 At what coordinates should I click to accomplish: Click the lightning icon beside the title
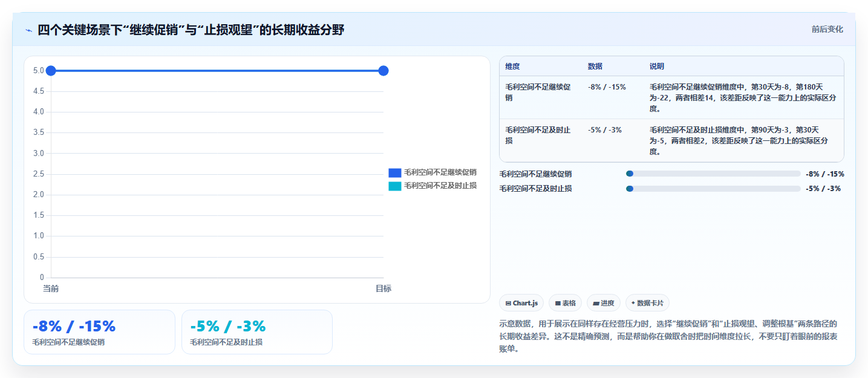28,30
